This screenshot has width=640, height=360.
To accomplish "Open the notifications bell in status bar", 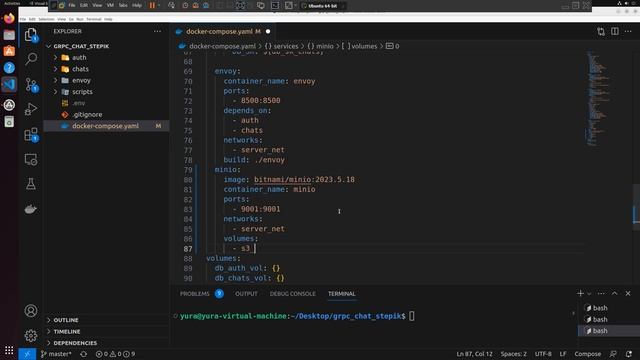I will click(x=629, y=354).
